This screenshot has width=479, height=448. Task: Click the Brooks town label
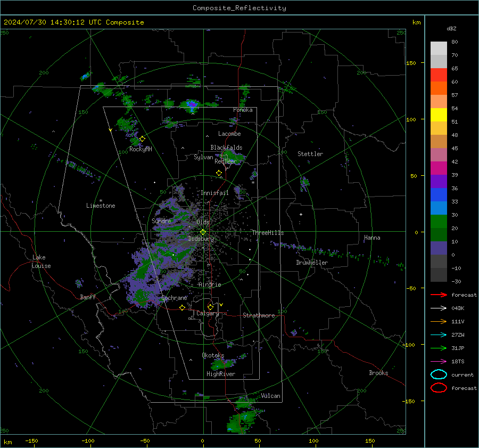tap(378, 373)
